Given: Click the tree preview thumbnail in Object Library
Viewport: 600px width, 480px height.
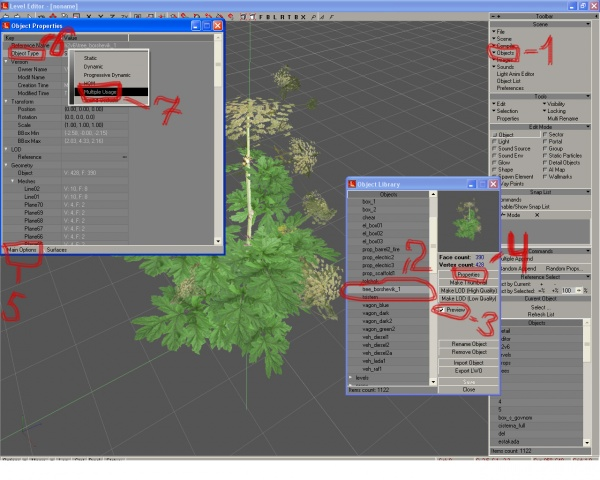Looking at the screenshot, I should pos(468,221).
